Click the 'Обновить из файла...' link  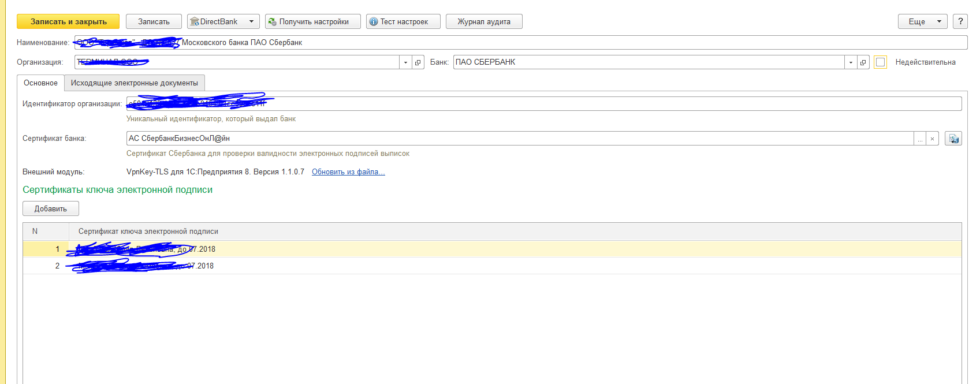pyautogui.click(x=348, y=172)
